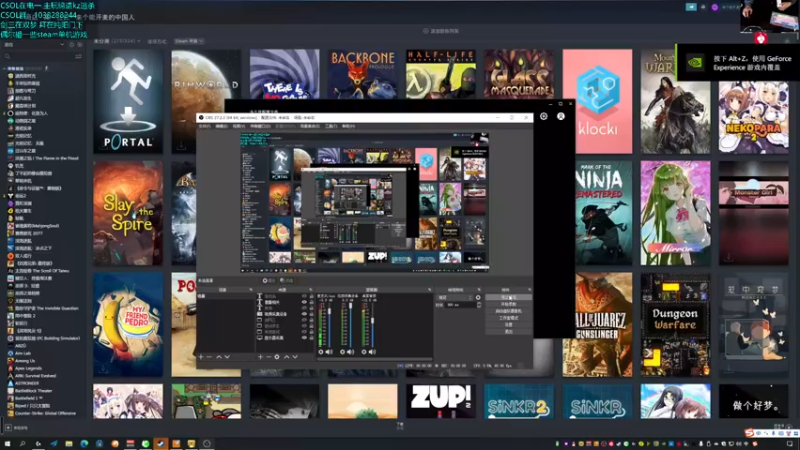Select Among Us in Steam sidebar
Viewport: 800px width, 450px height.
tap(24, 361)
